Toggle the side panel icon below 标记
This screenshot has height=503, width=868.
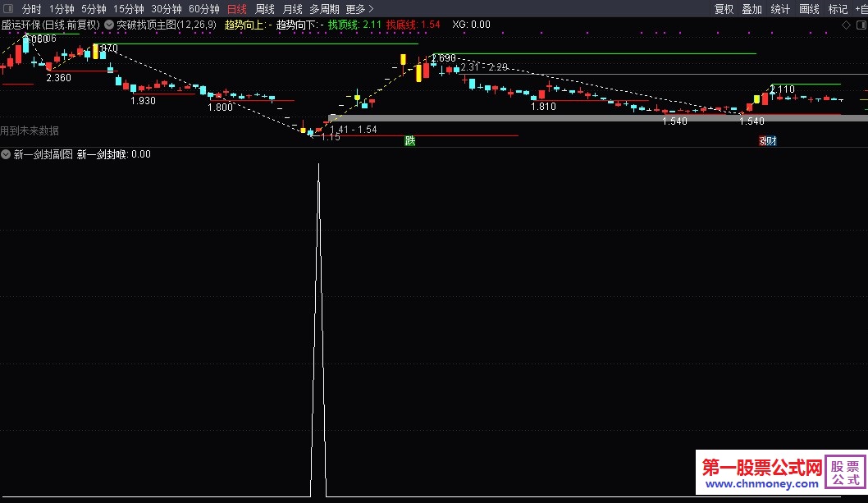tap(861, 25)
